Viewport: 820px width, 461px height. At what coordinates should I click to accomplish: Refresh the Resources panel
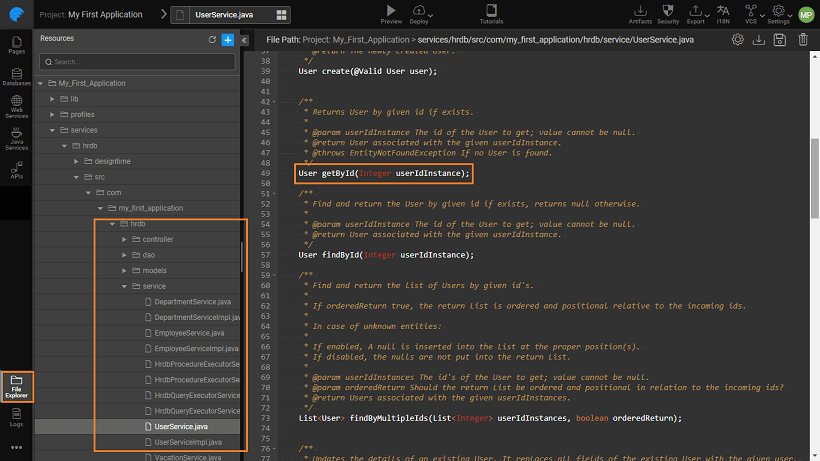pos(212,39)
